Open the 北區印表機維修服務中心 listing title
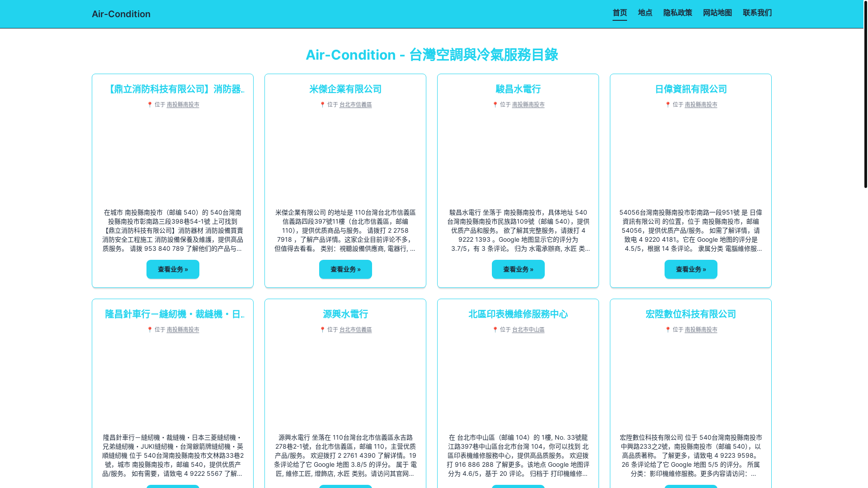Viewport: 868px width, 488px height. pos(518,314)
